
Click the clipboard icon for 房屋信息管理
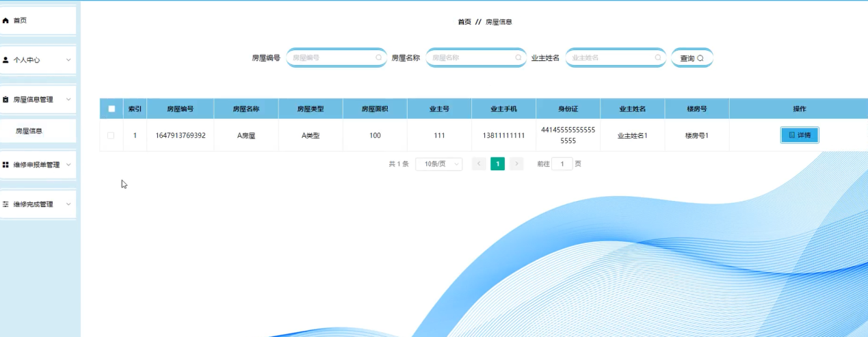click(x=6, y=100)
